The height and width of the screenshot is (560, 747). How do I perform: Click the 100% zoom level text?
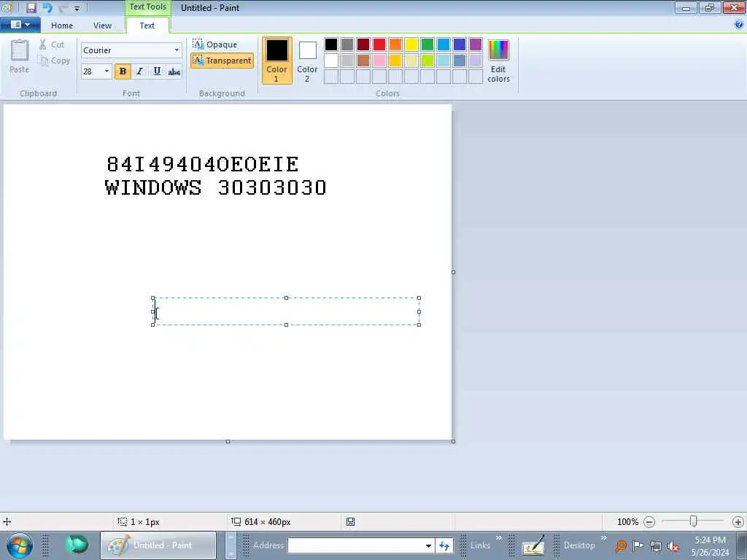627,522
